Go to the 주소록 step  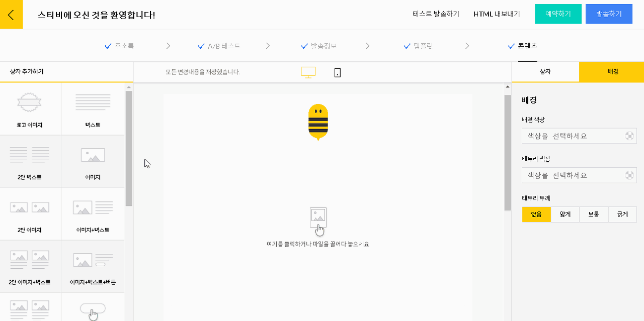point(119,46)
